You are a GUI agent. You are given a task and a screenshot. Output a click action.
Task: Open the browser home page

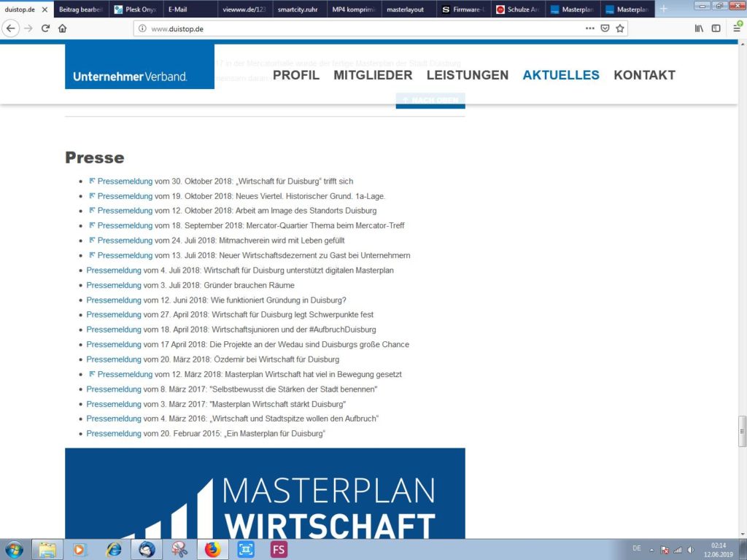[63, 28]
